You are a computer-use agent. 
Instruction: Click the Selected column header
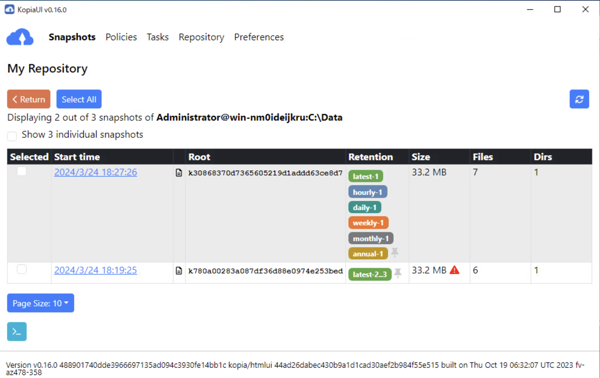coord(29,157)
